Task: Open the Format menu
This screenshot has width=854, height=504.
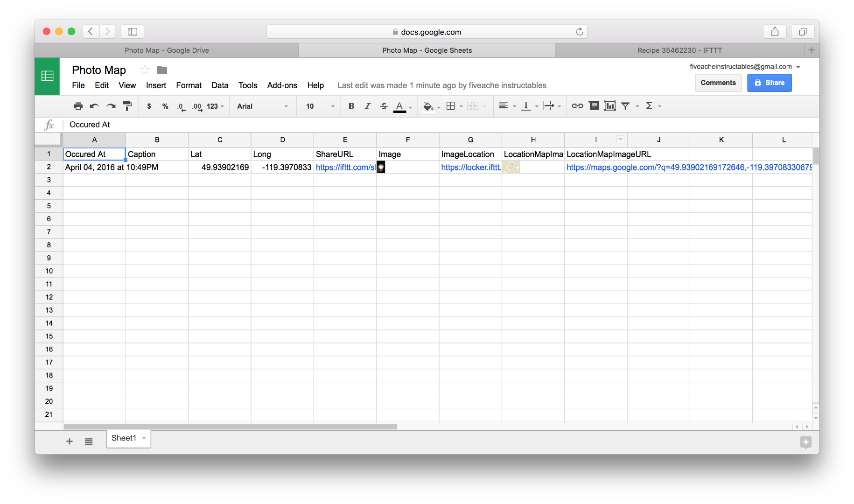Action: (189, 85)
